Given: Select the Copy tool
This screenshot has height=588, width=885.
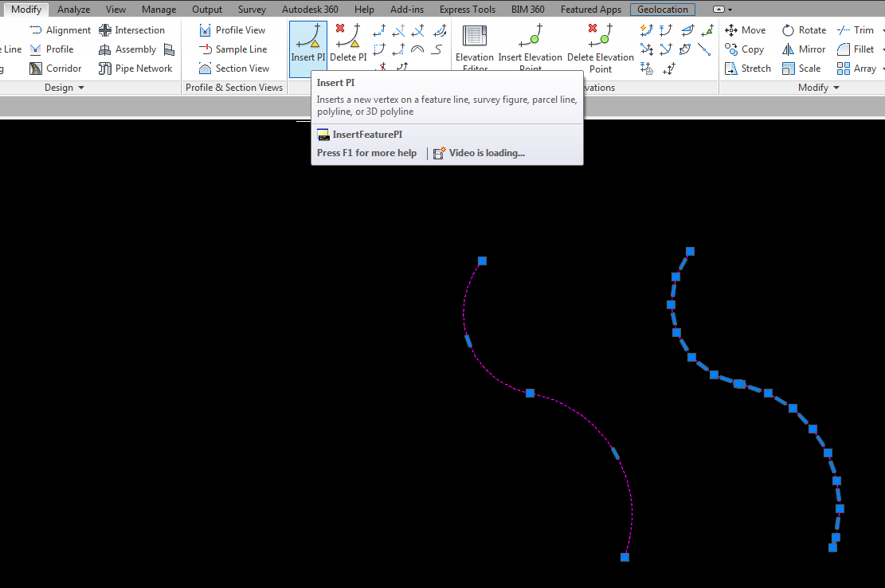Looking at the screenshot, I should [x=745, y=49].
